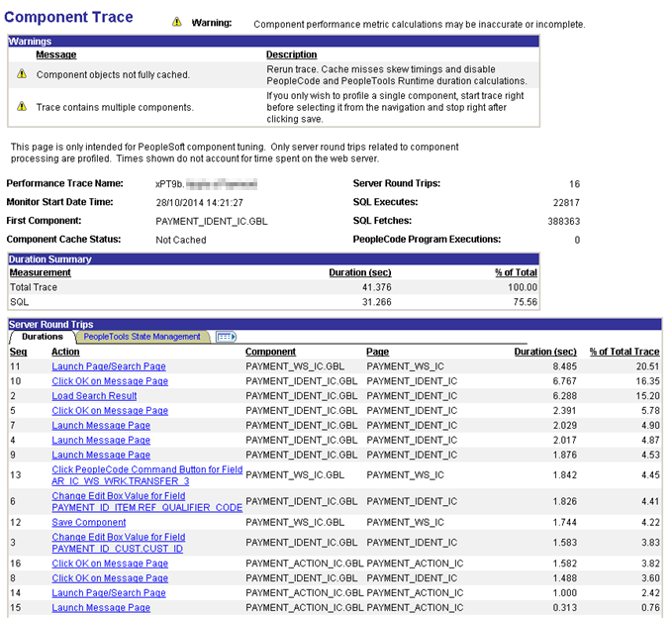672x618 pixels.
Task: Open the Save Component action
Action: 89,522
